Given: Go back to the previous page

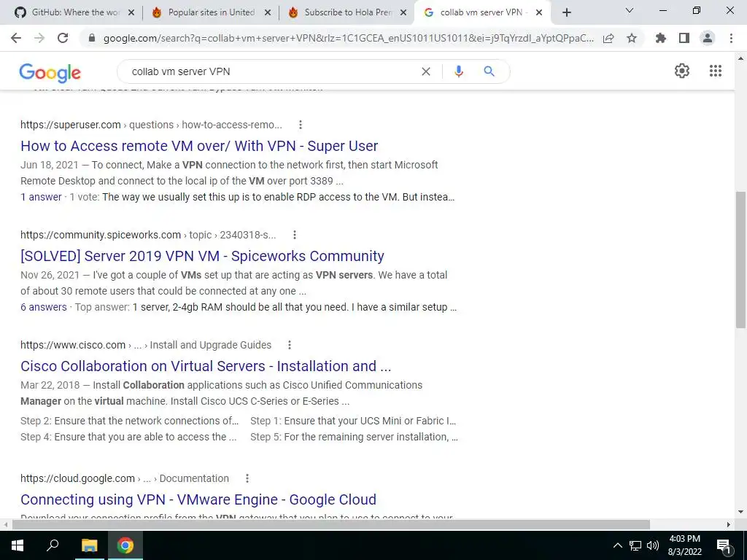Looking at the screenshot, I should point(16,38).
